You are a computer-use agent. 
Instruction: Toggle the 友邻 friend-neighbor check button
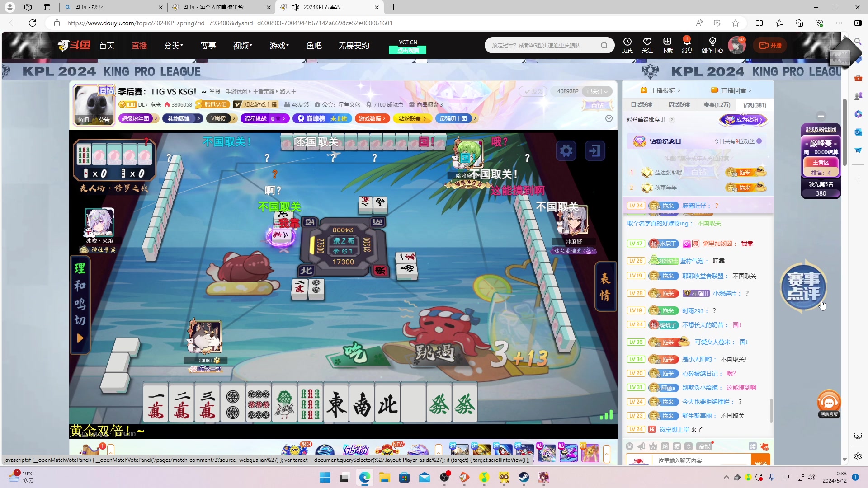[533, 91]
